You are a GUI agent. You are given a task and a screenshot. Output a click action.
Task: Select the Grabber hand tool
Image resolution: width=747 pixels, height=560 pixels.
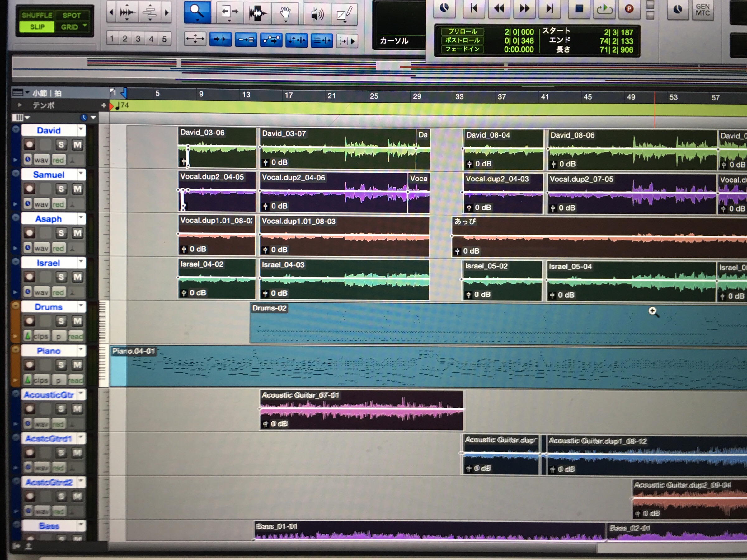tap(285, 13)
